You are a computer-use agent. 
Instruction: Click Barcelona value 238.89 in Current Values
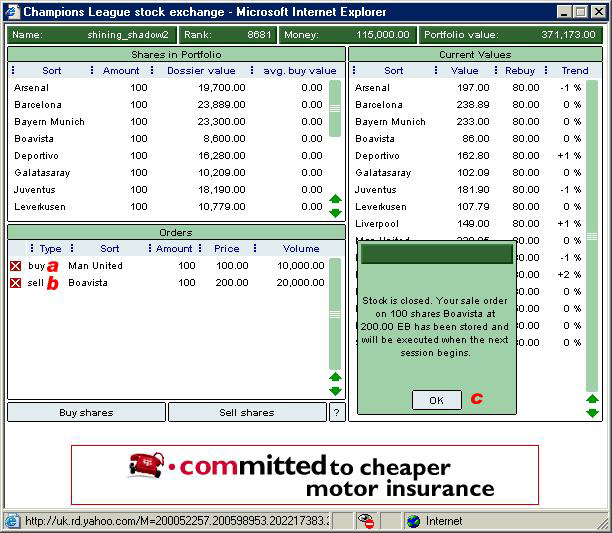473,105
